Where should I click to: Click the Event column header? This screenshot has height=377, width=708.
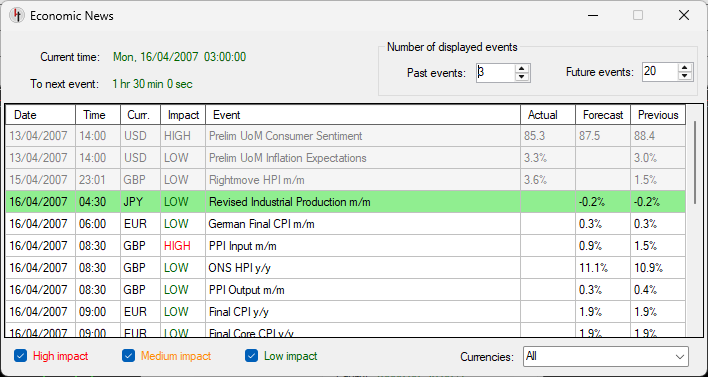pos(363,115)
